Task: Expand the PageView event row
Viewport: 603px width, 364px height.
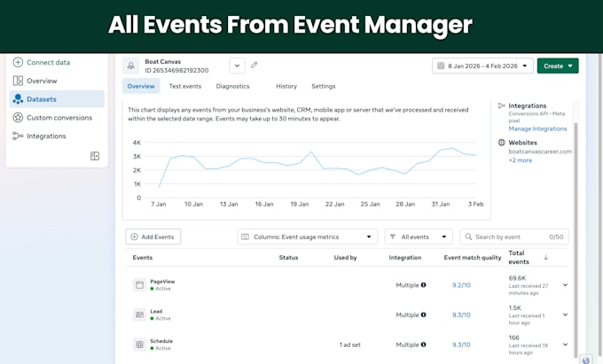Action: tap(566, 285)
